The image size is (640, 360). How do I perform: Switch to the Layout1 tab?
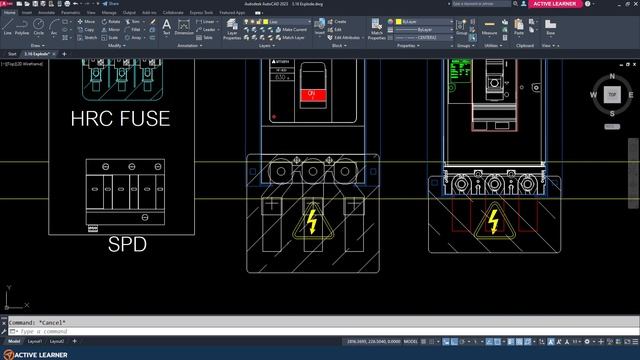pos(34,341)
